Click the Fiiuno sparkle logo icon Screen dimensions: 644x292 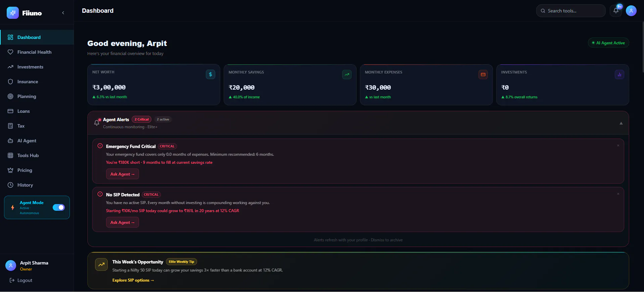pos(13,13)
